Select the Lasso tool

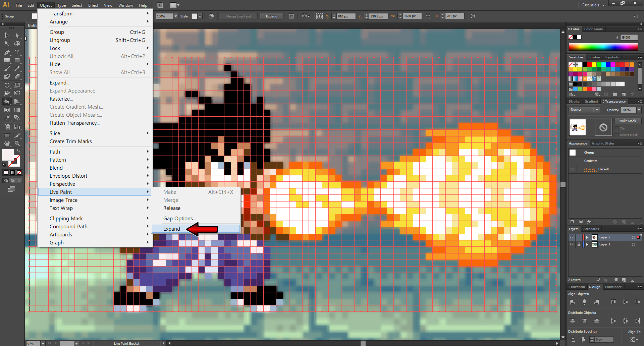coord(17,44)
